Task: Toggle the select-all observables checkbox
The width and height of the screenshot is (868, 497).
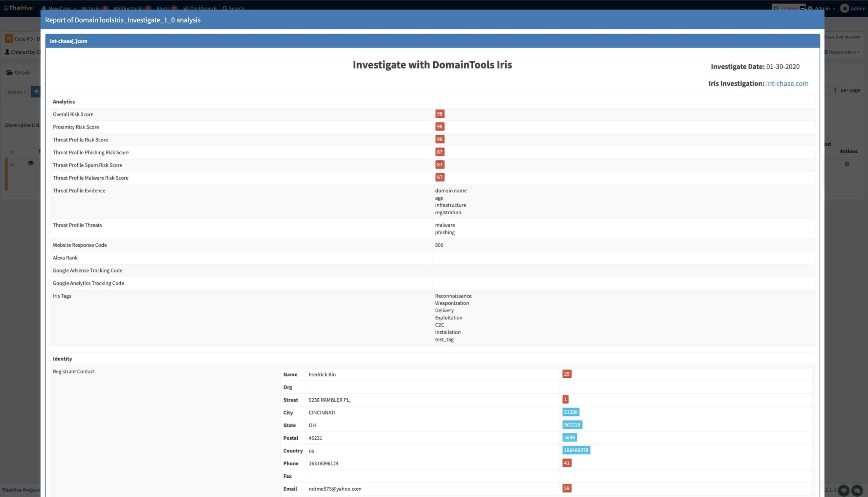Action: pyautogui.click(x=12, y=152)
